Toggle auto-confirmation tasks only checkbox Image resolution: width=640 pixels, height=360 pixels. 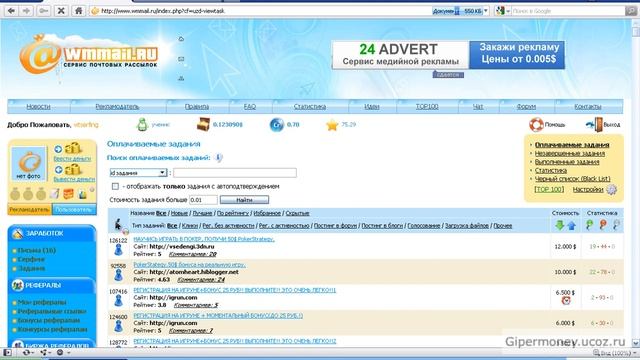(x=116, y=187)
